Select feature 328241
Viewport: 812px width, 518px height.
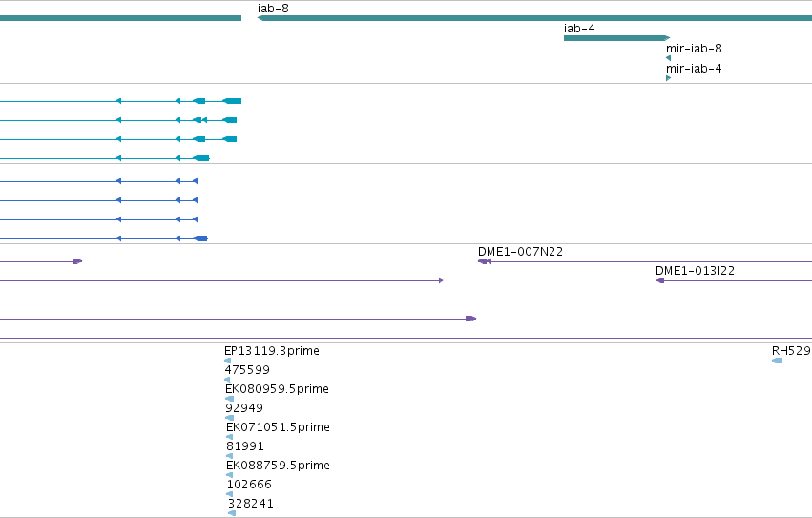[251, 504]
